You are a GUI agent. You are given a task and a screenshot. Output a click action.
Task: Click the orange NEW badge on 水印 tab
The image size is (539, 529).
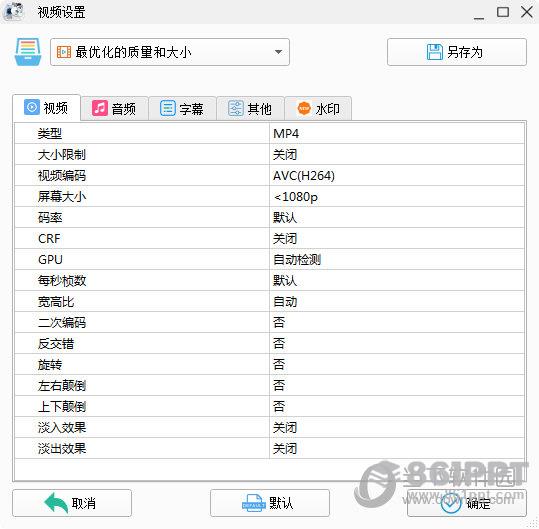(x=304, y=109)
